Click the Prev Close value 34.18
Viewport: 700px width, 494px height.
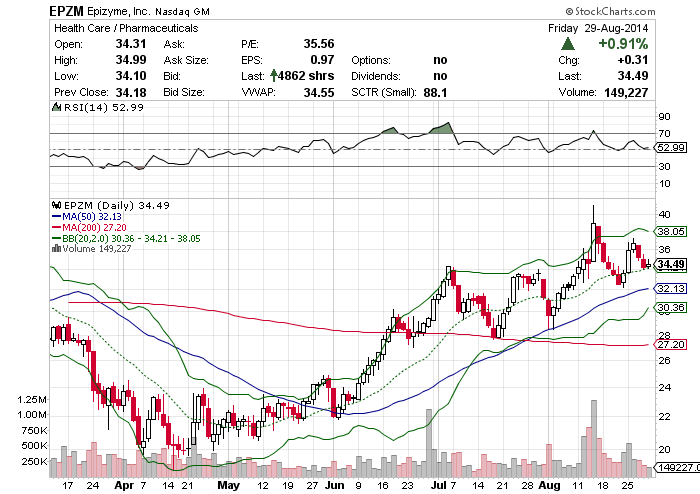click(x=131, y=92)
